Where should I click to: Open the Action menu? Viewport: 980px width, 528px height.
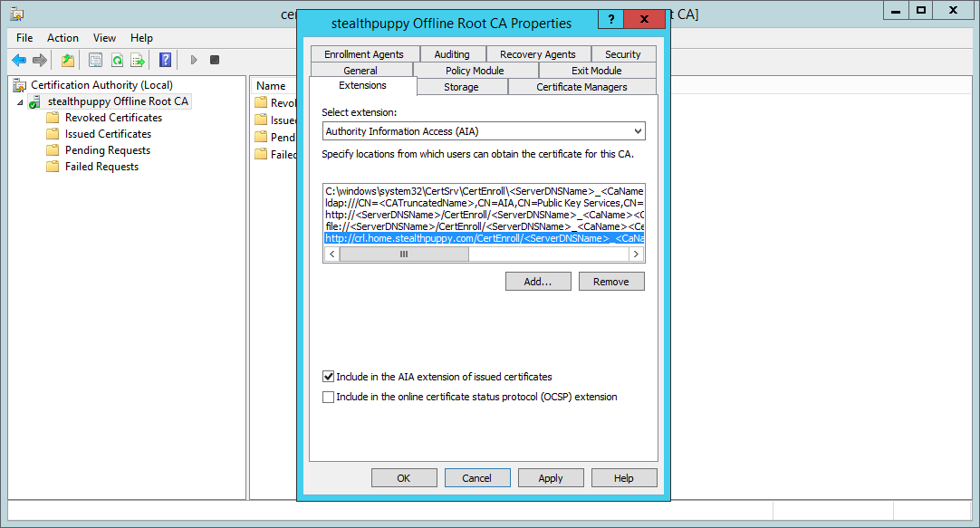[62, 38]
